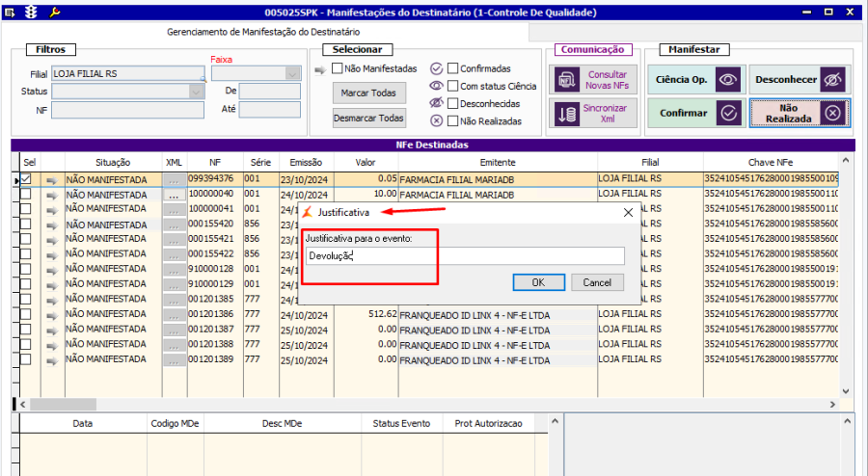Click the crossed eye icon beside Desconhecidas
Viewport: 868px width, 476px height.
[436, 103]
